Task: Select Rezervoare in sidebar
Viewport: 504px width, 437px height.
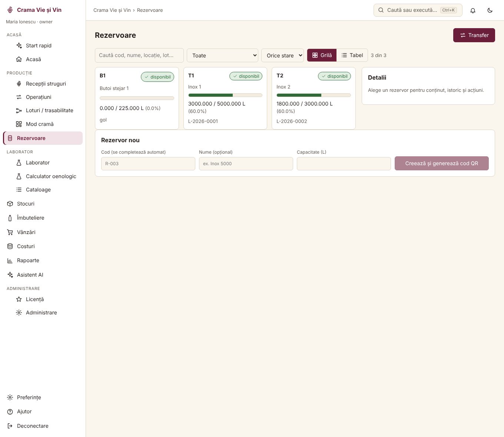Action: 43,138
